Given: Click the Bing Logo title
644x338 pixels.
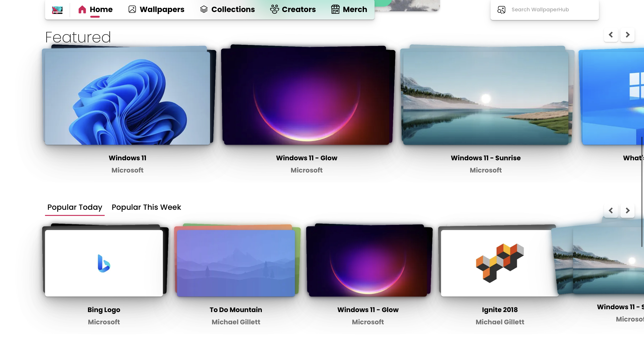Looking at the screenshot, I should point(104,310).
